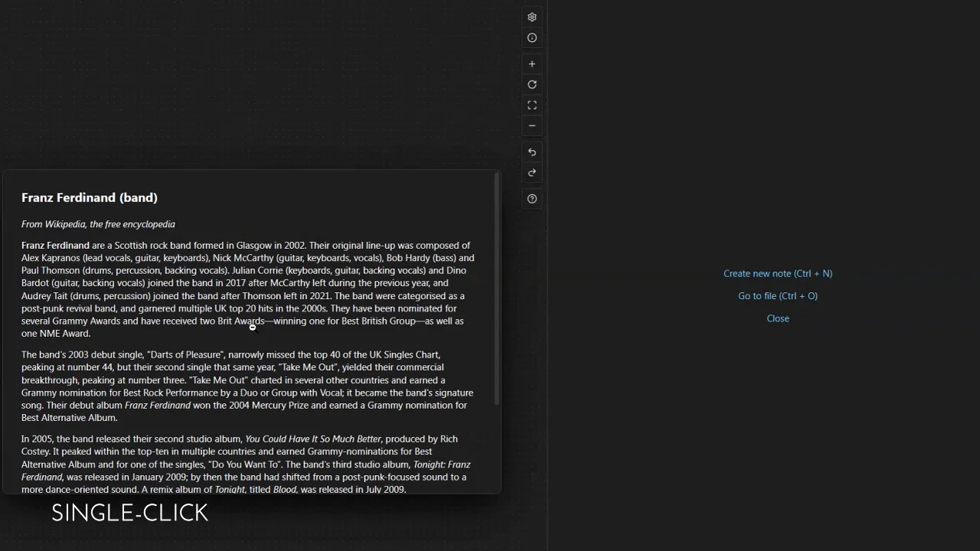Click the card's vertical scrollbar
The image size is (980, 551).
tap(497, 289)
